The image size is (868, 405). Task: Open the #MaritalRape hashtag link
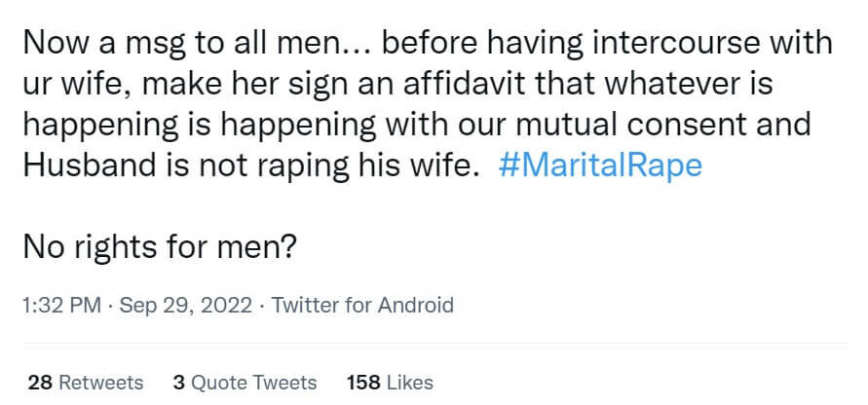pyautogui.click(x=599, y=166)
